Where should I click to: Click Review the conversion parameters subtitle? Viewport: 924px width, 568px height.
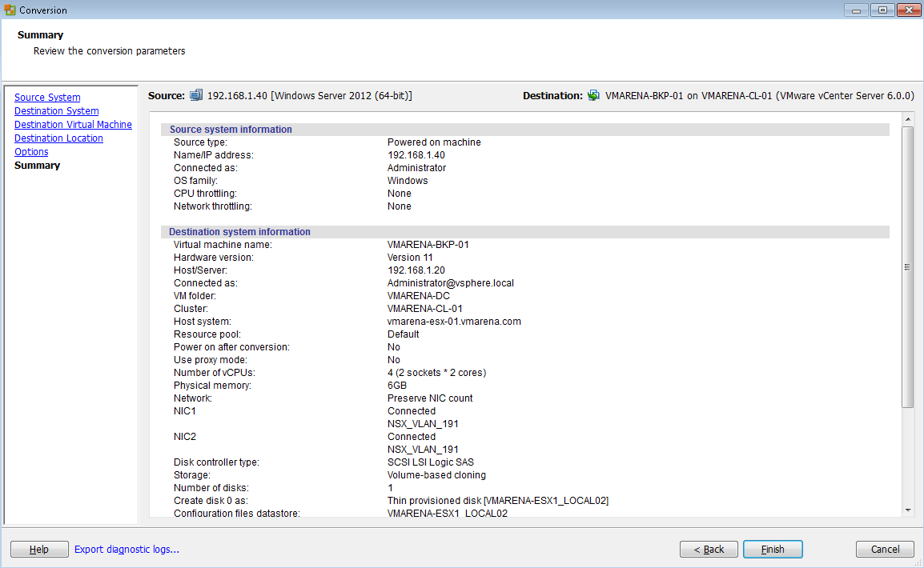[109, 50]
